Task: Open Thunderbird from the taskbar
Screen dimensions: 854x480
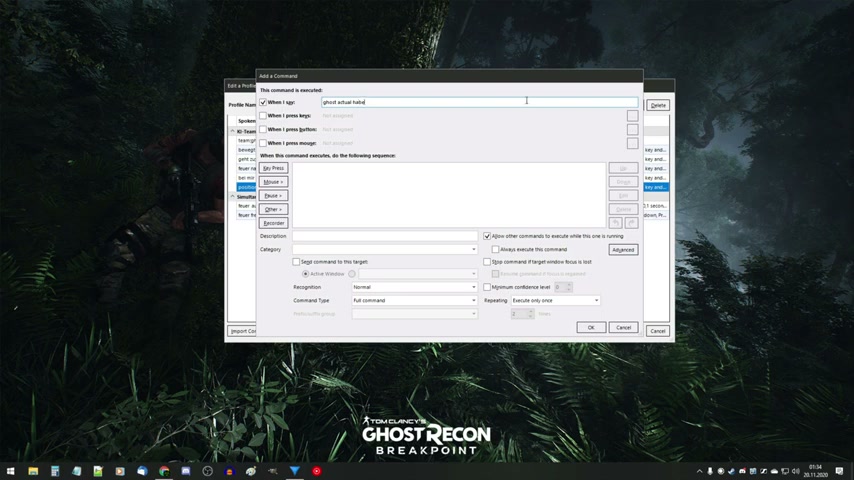Action: point(142,471)
